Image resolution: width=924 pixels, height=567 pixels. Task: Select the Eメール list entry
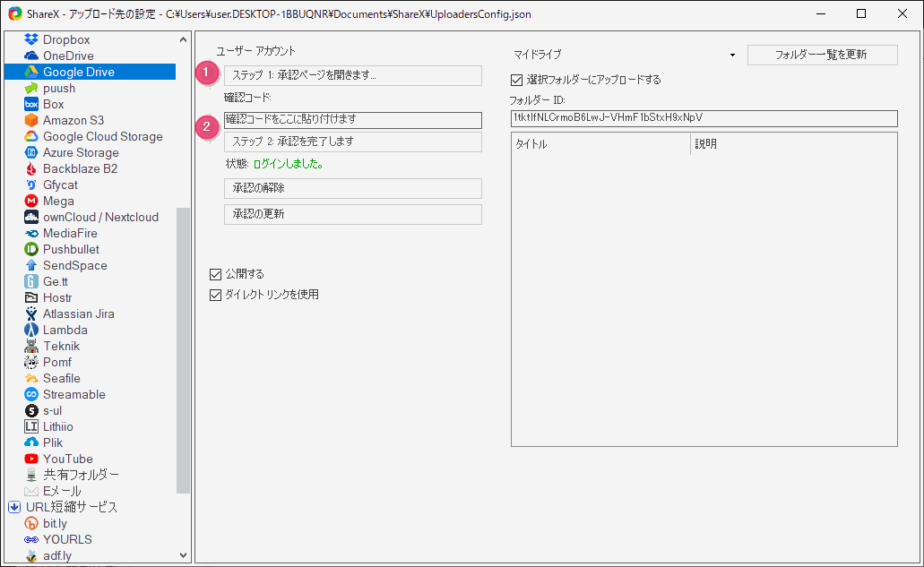click(62, 491)
